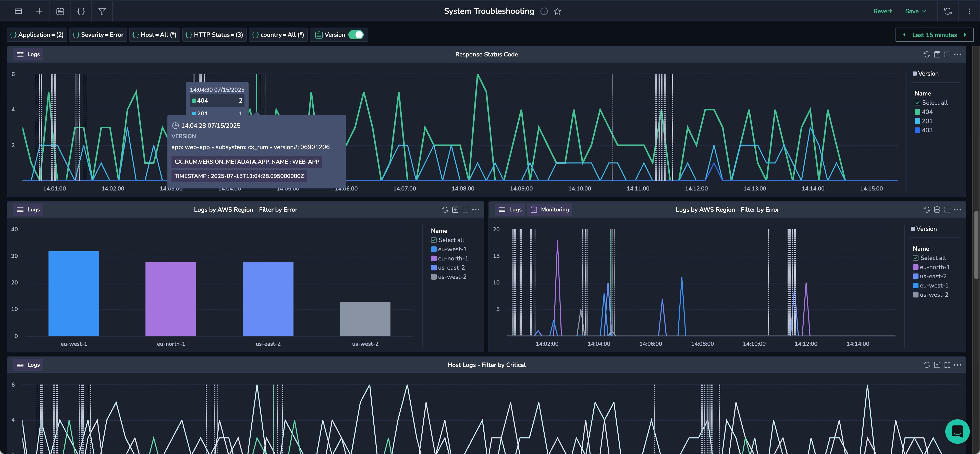Uncheck Select all in line chart region legend
The image size is (980, 454).
click(x=916, y=258)
